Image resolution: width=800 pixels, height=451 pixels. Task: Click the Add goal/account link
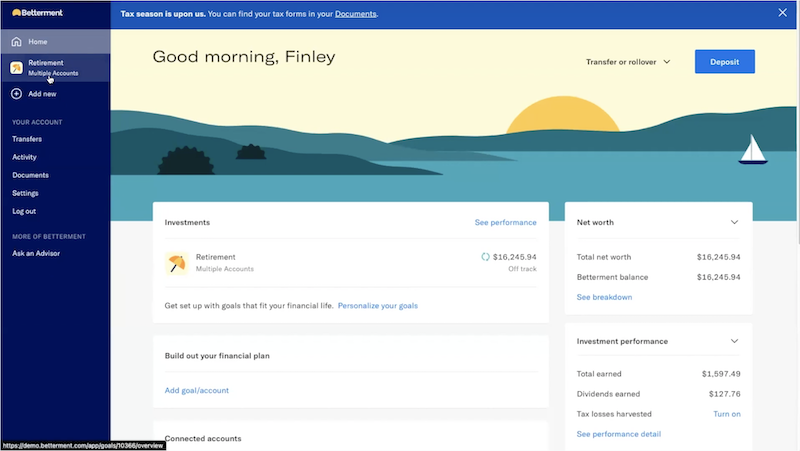pyautogui.click(x=196, y=390)
